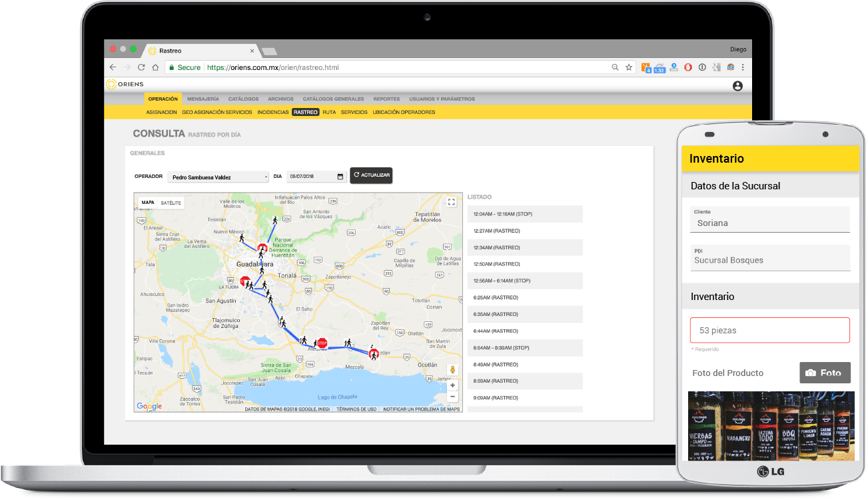Click the walking marker near route 226
This screenshot has height=500, width=868.
click(x=274, y=220)
